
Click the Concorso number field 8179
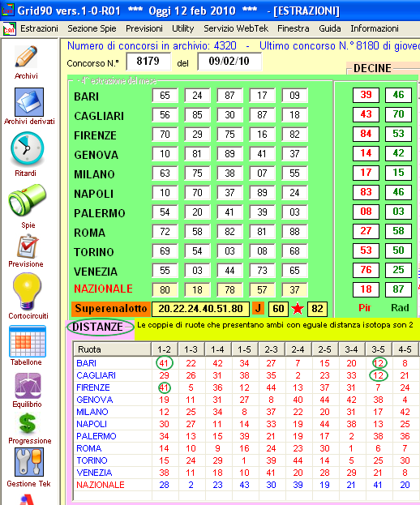point(148,61)
